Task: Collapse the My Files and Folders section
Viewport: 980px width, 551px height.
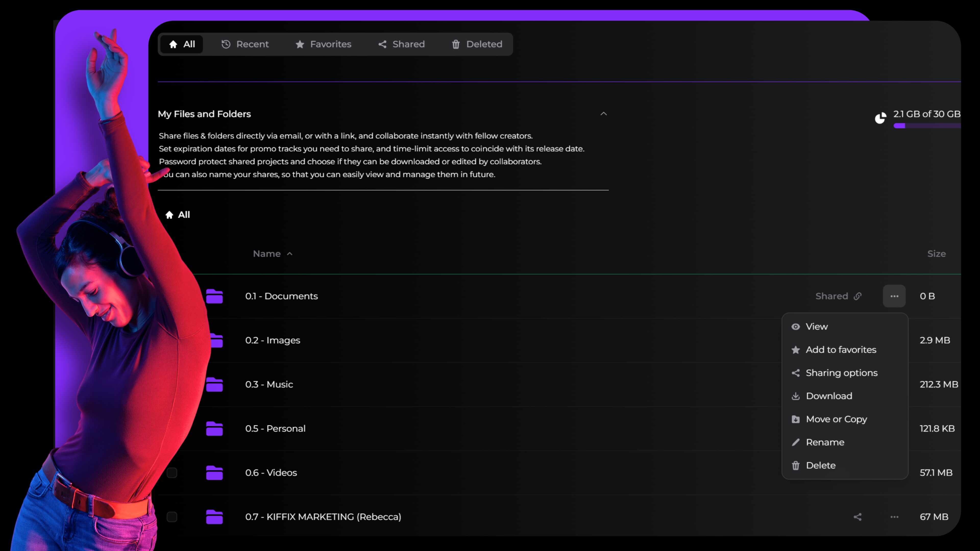Action: tap(603, 114)
